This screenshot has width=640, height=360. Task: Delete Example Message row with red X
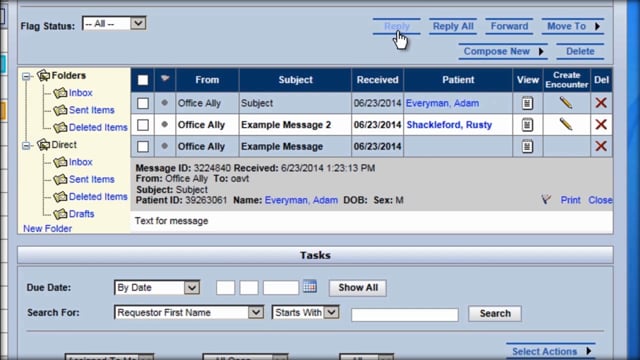click(x=601, y=146)
